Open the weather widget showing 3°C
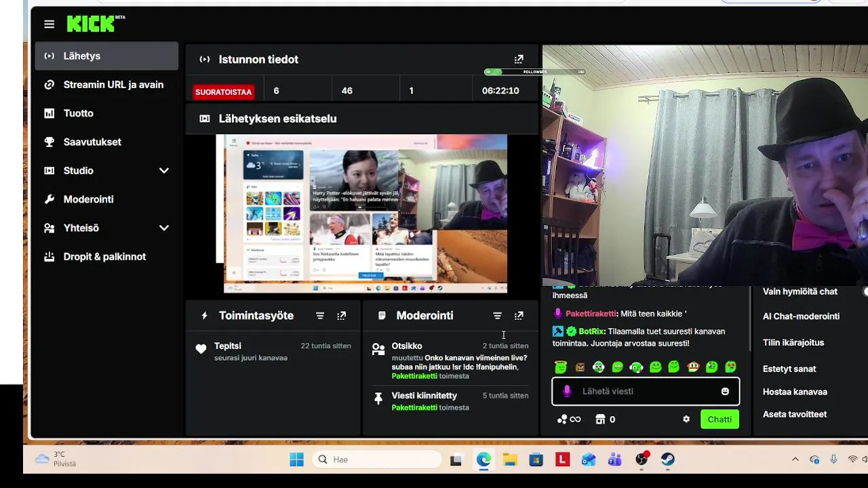868x488 pixels. [x=56, y=459]
